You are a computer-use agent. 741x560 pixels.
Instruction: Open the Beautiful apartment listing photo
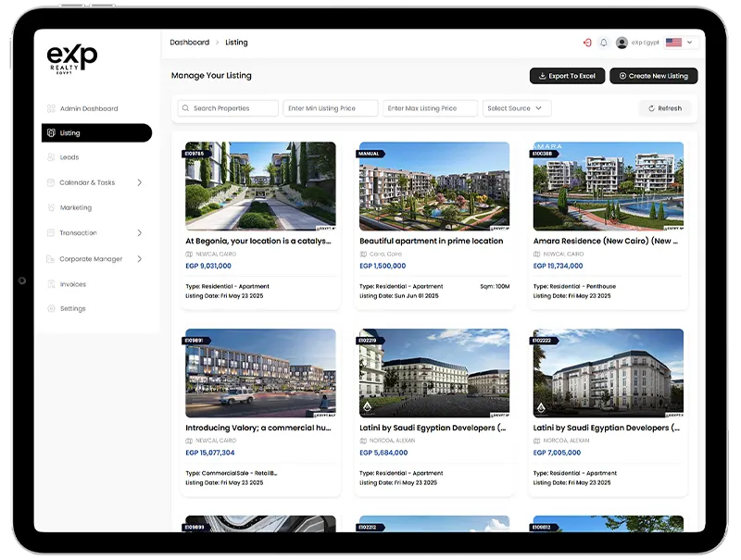434,186
